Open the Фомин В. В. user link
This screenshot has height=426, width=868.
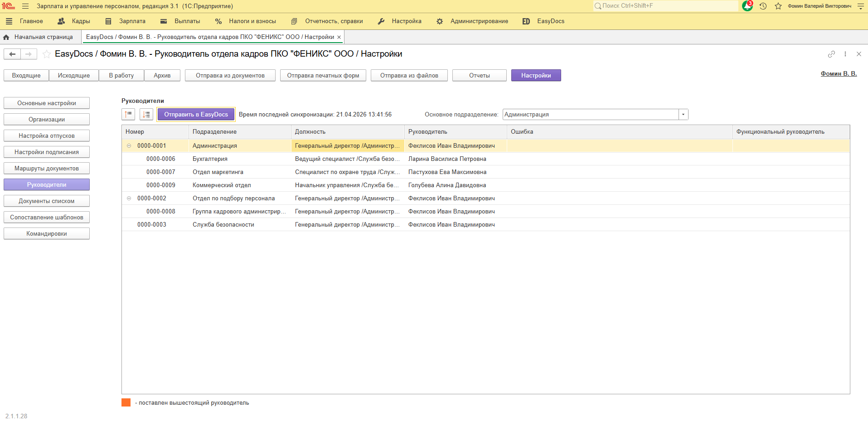(839, 73)
